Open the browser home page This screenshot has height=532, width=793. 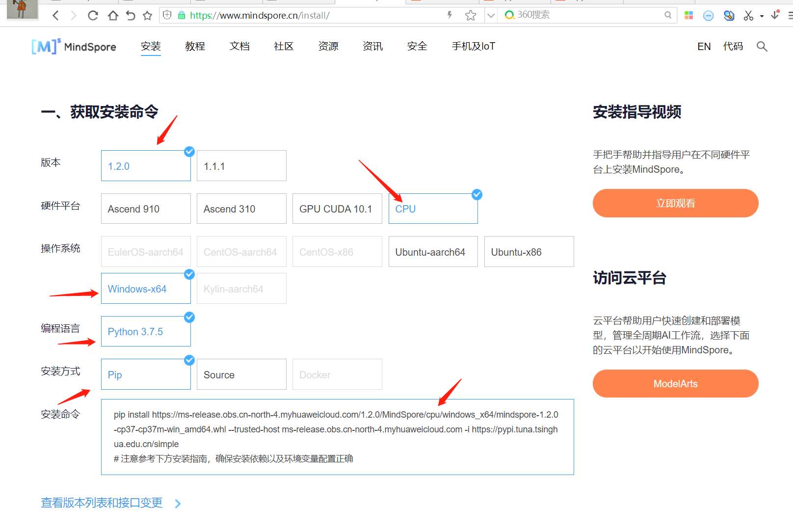[x=113, y=16]
